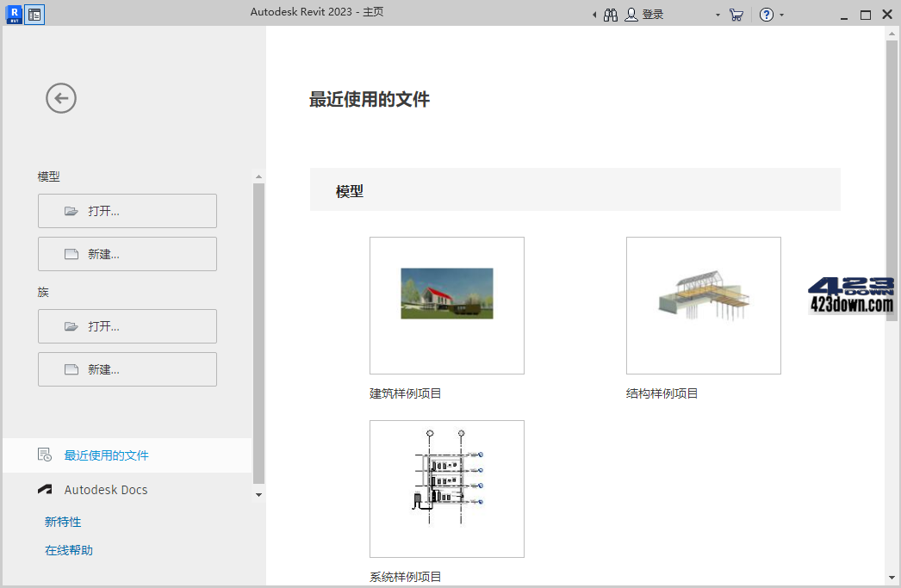Click the sign-in person icon

point(630,15)
